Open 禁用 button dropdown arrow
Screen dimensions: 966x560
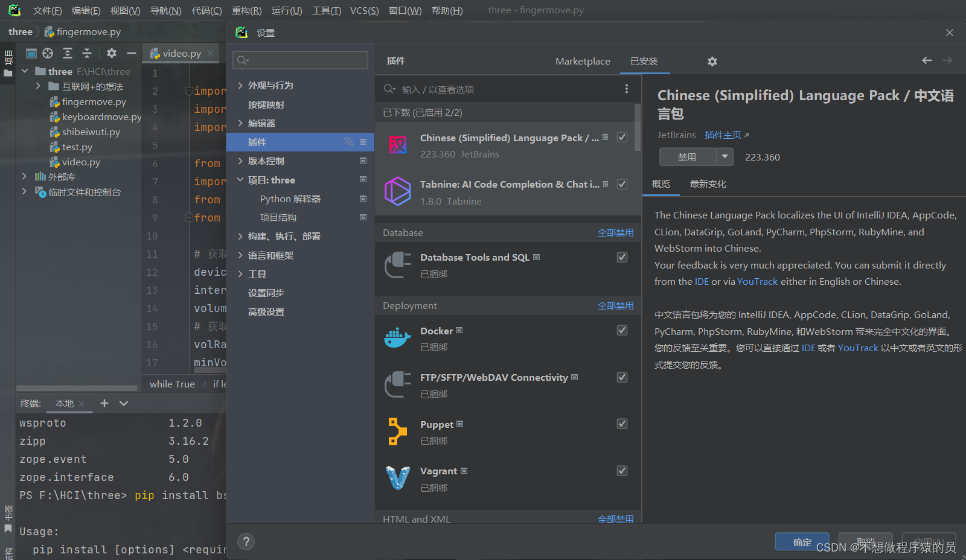(x=724, y=157)
